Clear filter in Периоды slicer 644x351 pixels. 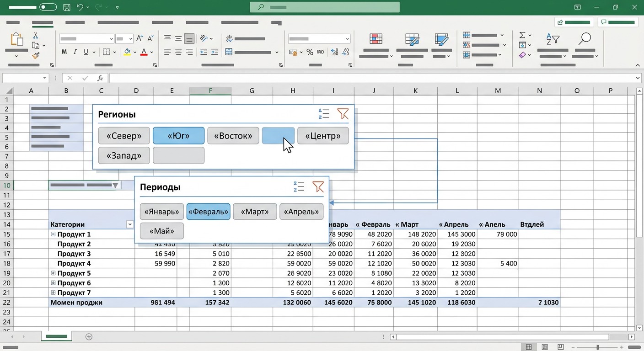pos(318,186)
